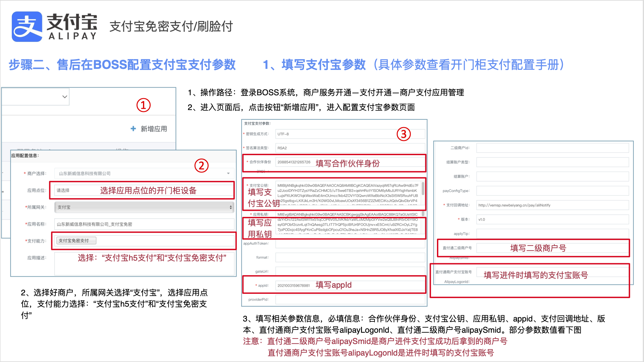
Task: Click inside the 支付宝公钥 key textarea
Action: coord(348,193)
